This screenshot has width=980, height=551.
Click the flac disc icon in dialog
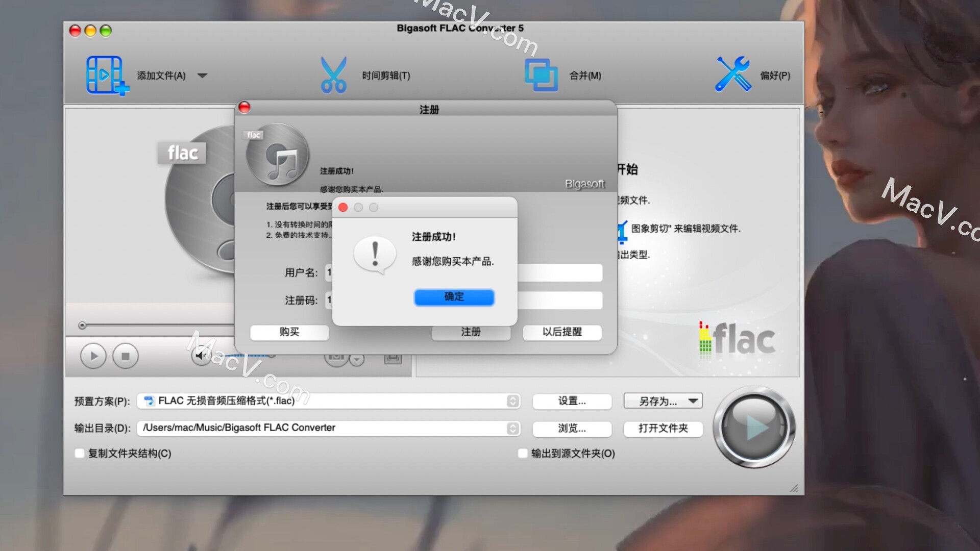click(277, 154)
